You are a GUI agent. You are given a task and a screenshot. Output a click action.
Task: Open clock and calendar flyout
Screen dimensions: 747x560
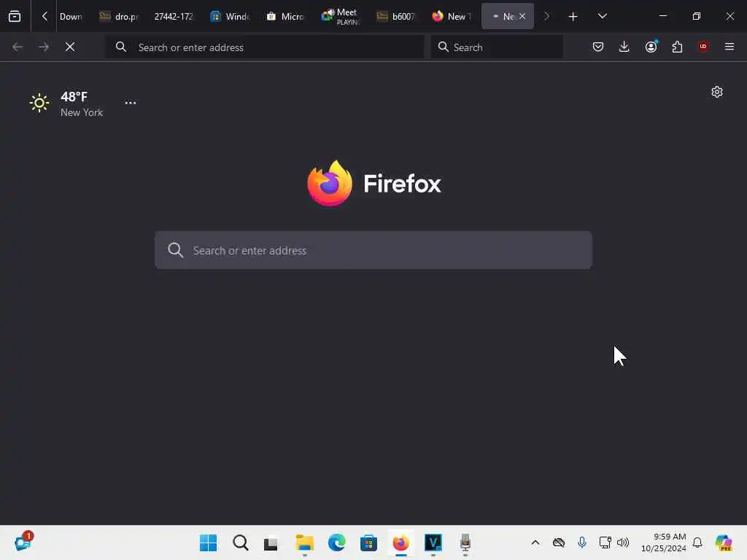(663, 542)
